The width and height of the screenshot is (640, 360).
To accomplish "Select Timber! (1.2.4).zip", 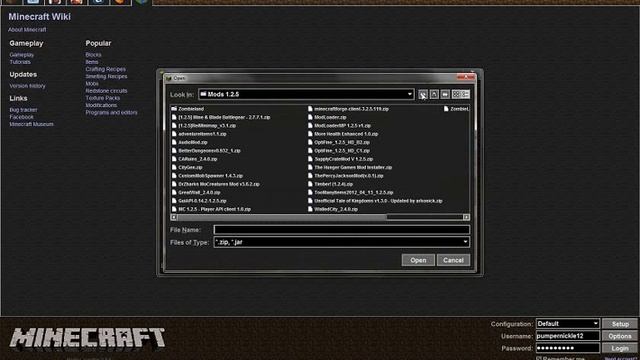I will pos(330,184).
